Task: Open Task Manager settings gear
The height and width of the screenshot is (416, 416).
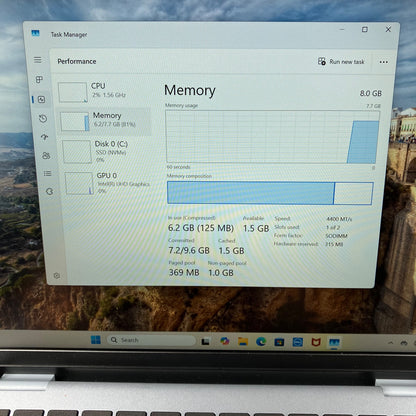Action: point(57,276)
